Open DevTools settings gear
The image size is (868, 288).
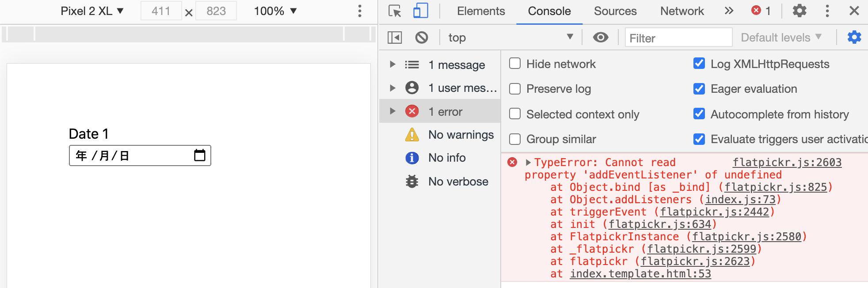[799, 11]
